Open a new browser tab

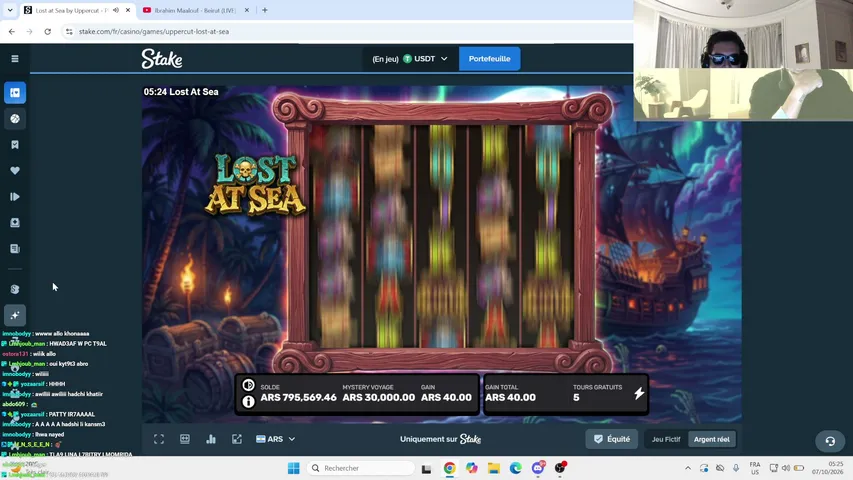pyautogui.click(x=265, y=10)
